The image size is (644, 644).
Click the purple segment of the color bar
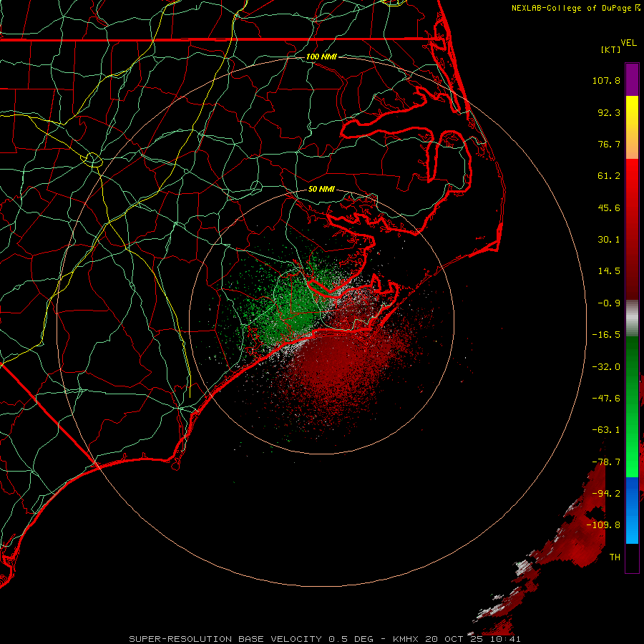click(x=632, y=79)
